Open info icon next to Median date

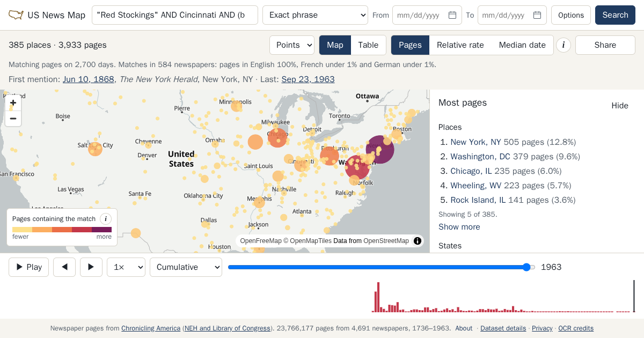tap(563, 45)
